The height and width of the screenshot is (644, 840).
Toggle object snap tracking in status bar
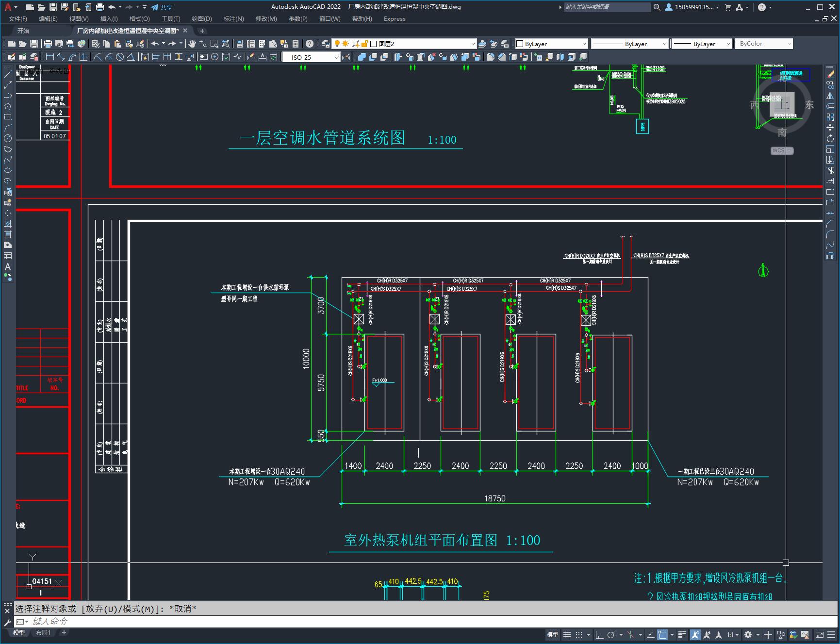point(651,634)
